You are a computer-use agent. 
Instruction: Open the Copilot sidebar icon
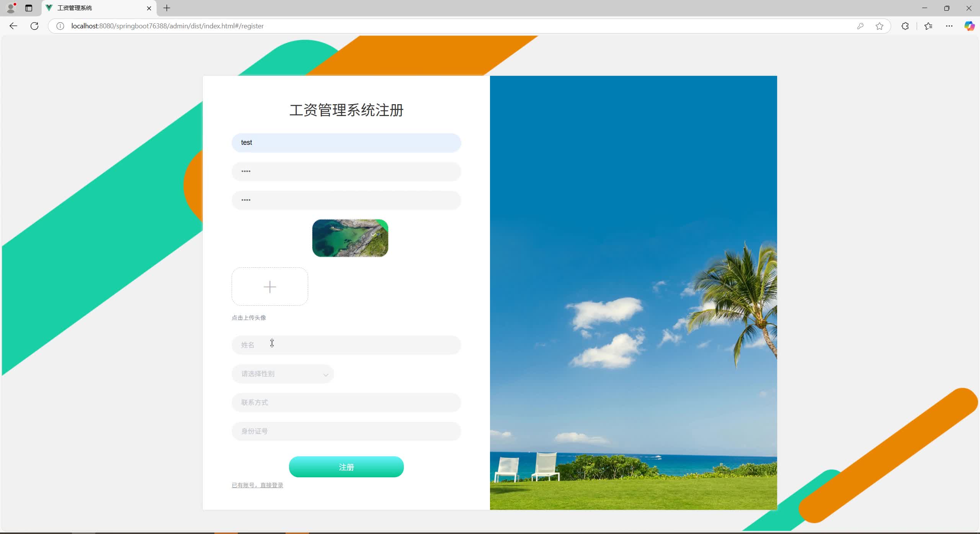pos(970,26)
